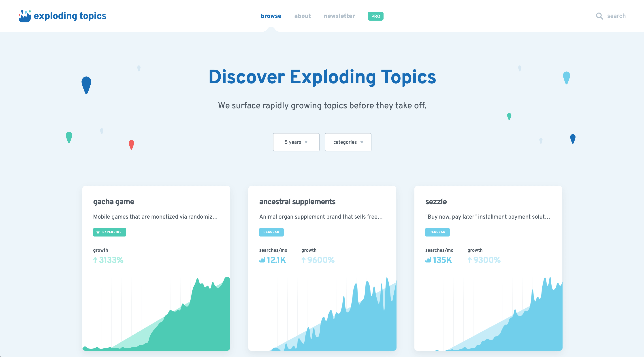The width and height of the screenshot is (644, 357).
Task: Click the 12.1K searches value
Action: [276, 260]
